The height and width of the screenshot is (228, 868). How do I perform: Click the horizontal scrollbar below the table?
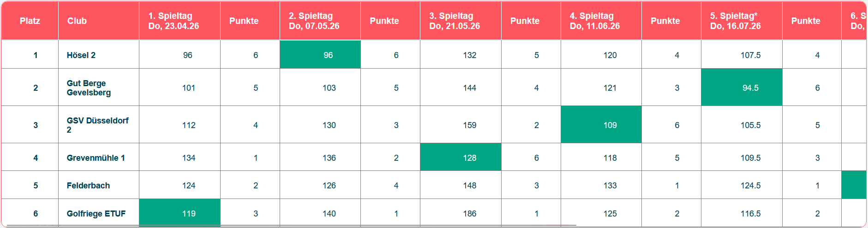pyautogui.click(x=288, y=226)
